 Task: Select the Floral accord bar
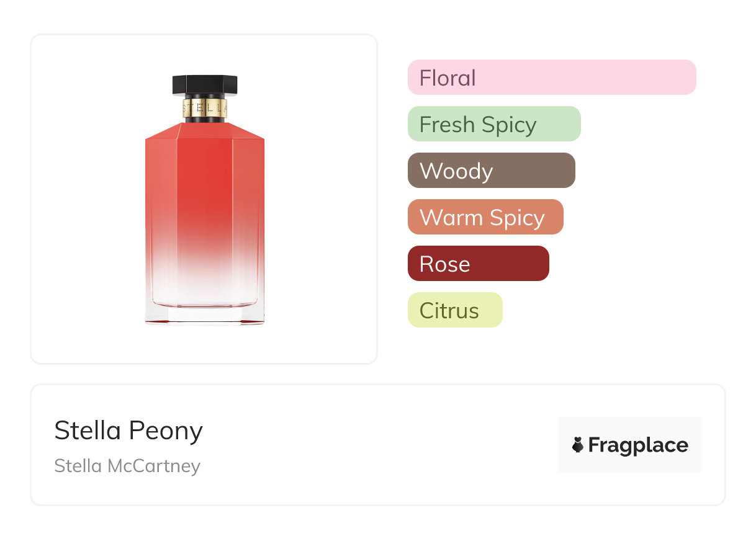click(x=552, y=78)
